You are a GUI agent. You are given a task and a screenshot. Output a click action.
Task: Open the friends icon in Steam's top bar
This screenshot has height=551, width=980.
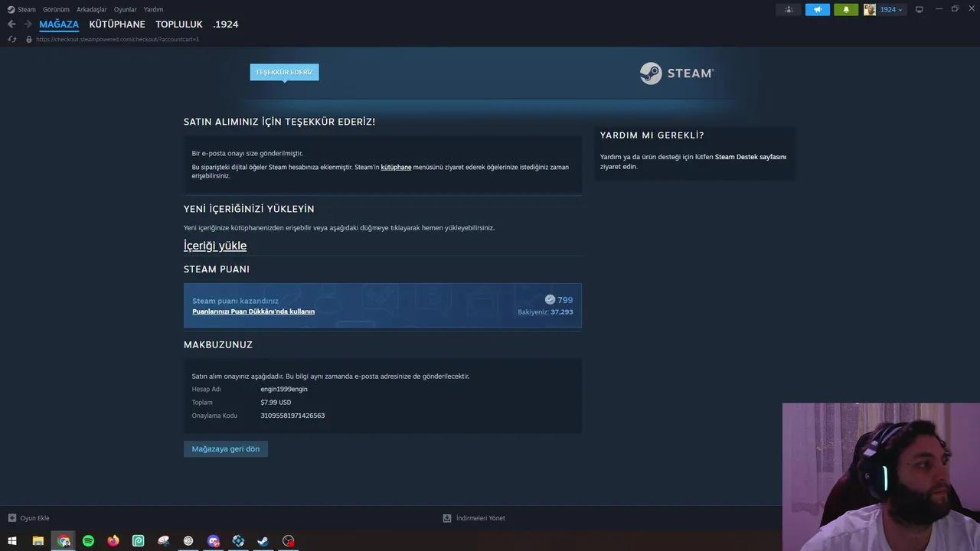789,9
